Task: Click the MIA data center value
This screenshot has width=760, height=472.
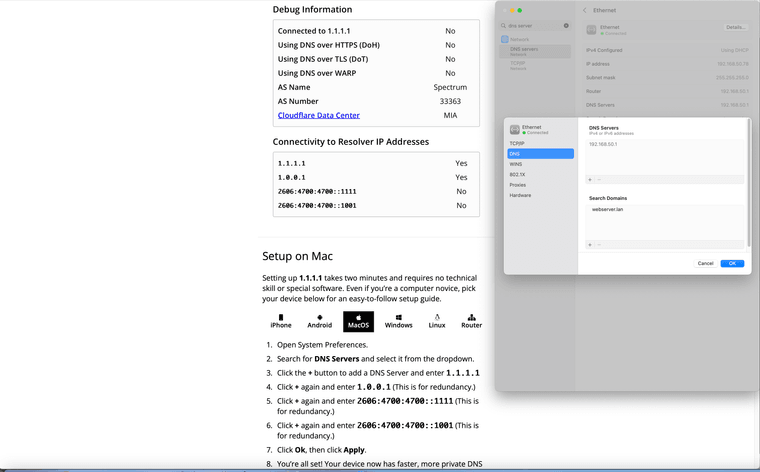Action: click(x=450, y=115)
